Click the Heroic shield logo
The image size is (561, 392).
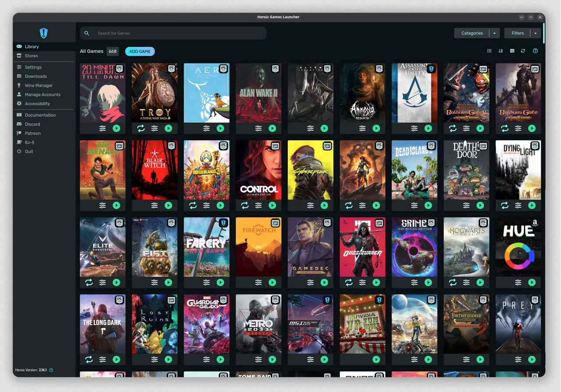[44, 33]
